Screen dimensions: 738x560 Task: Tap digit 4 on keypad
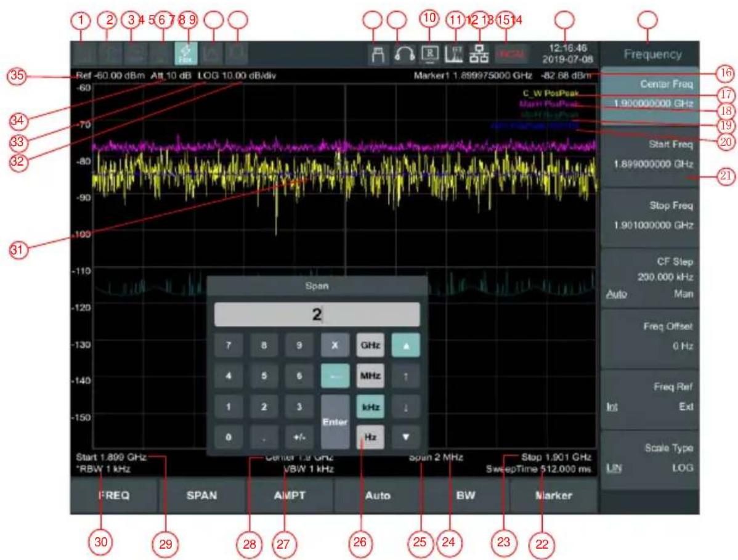coord(229,376)
